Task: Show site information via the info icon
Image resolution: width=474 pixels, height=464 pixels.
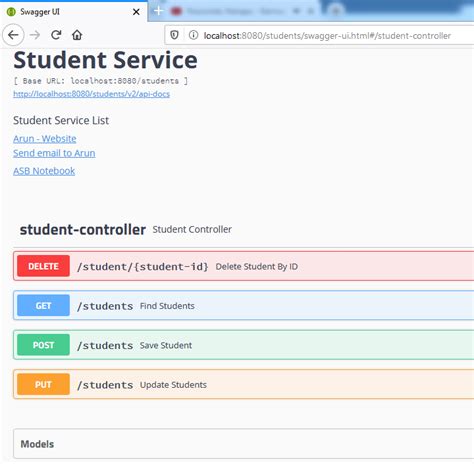Action: click(x=193, y=35)
